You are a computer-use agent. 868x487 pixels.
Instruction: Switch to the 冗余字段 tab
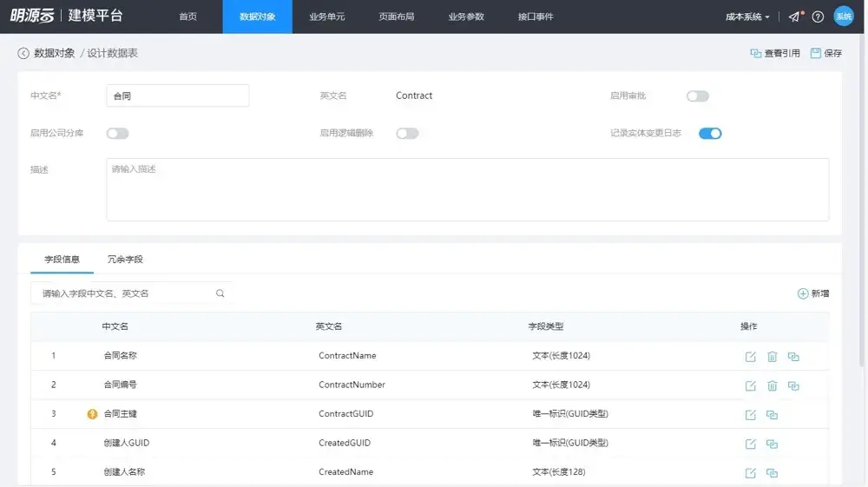click(x=125, y=259)
